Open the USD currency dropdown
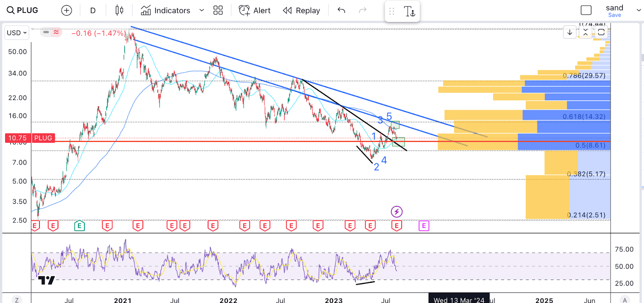 (x=17, y=33)
